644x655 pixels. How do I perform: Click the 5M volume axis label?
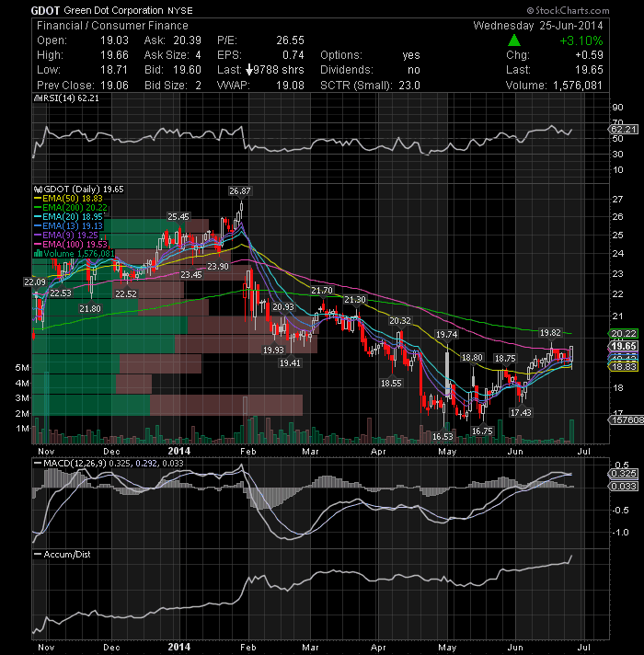pos(23,368)
